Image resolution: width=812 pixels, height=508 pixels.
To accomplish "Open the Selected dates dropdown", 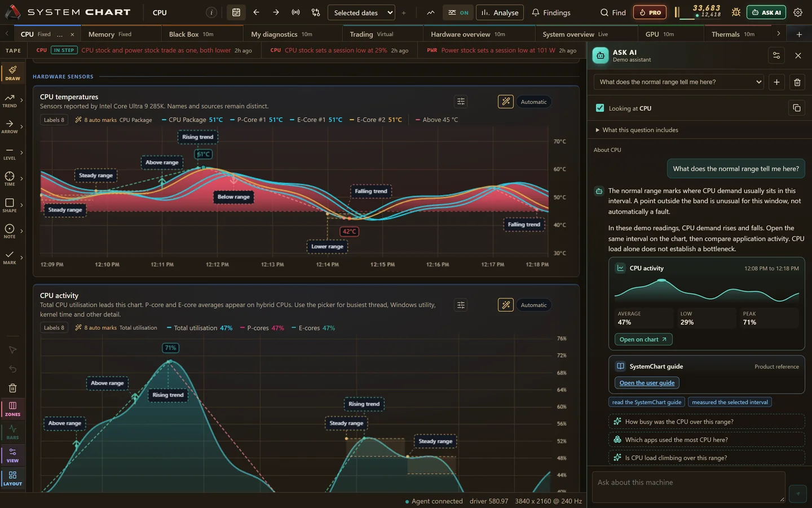I will click(361, 12).
